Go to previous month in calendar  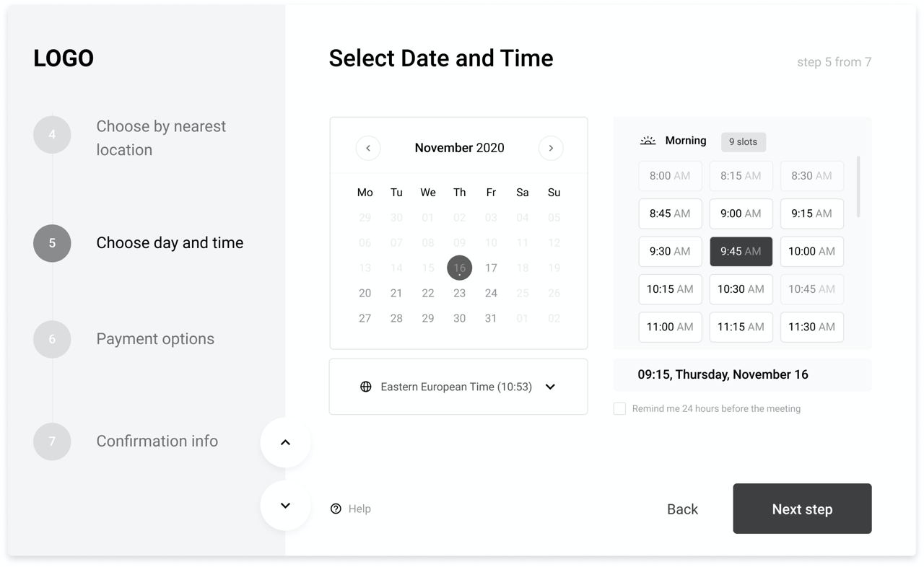[x=368, y=148]
